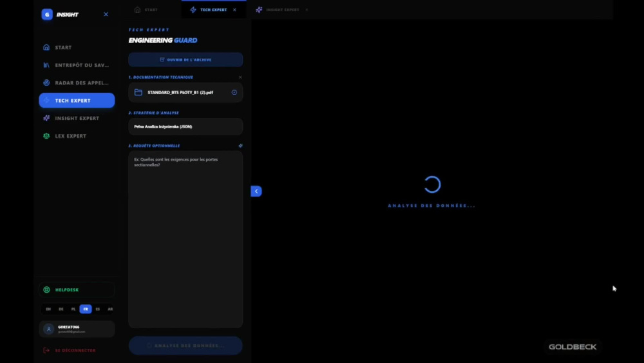Click the folder icon beside the PDF file
Image resolution: width=644 pixels, height=363 pixels.
click(x=138, y=92)
